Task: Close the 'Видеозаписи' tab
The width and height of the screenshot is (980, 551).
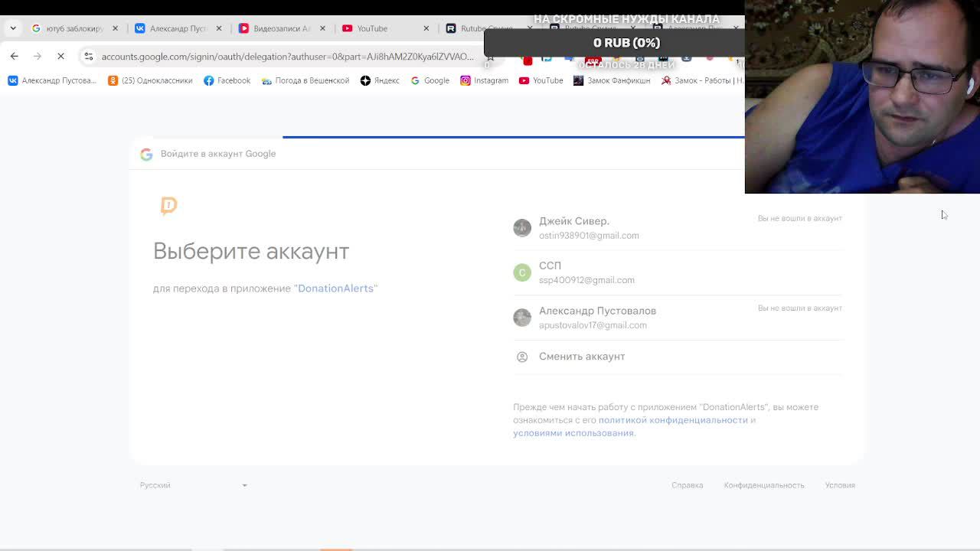Action: (x=322, y=28)
